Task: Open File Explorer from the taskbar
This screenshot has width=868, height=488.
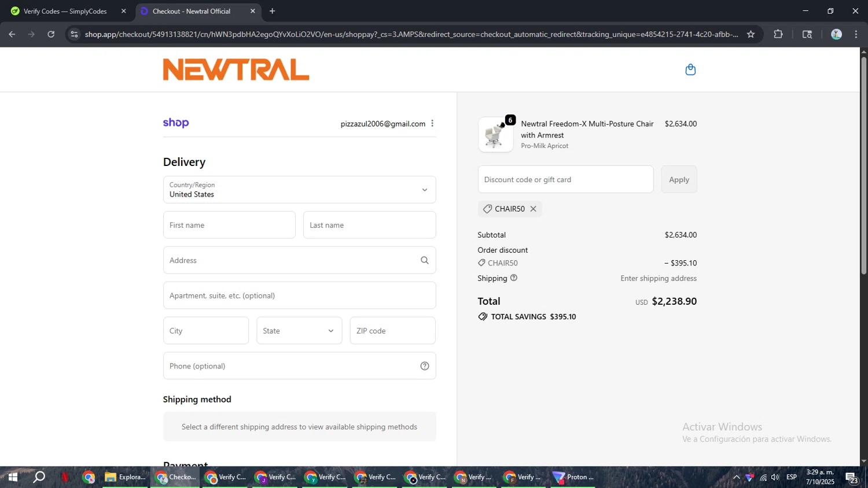Action: coord(125,477)
